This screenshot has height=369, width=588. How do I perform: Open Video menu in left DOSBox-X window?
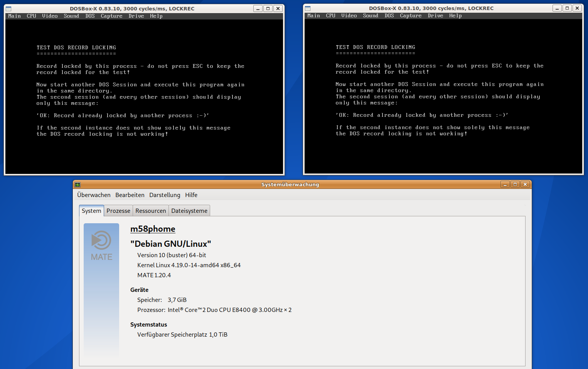click(50, 16)
